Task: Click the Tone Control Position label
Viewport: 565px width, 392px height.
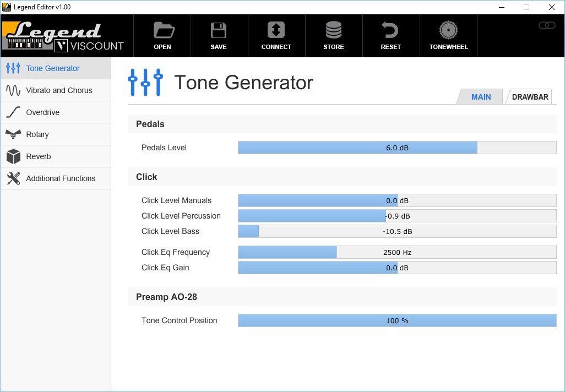Action: [x=180, y=320]
